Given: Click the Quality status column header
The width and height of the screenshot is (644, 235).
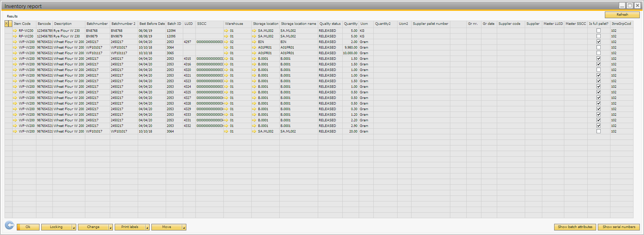Looking at the screenshot, I should 330,24.
